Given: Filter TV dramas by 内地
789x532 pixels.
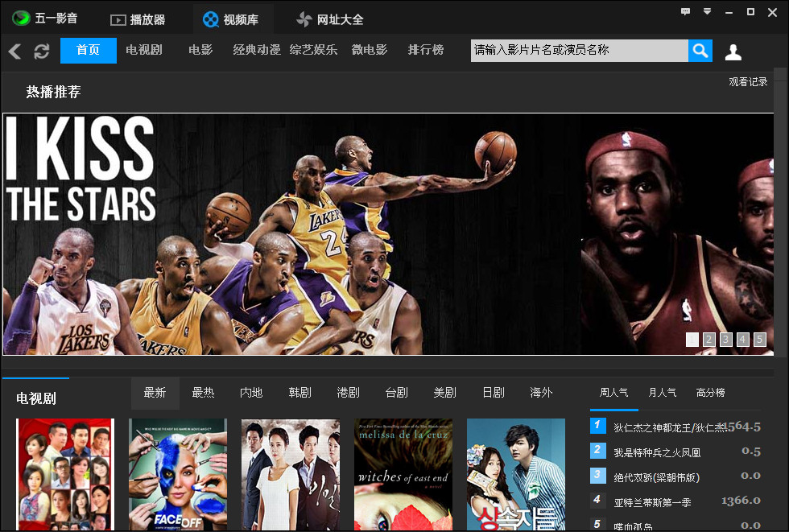Looking at the screenshot, I should [251, 393].
